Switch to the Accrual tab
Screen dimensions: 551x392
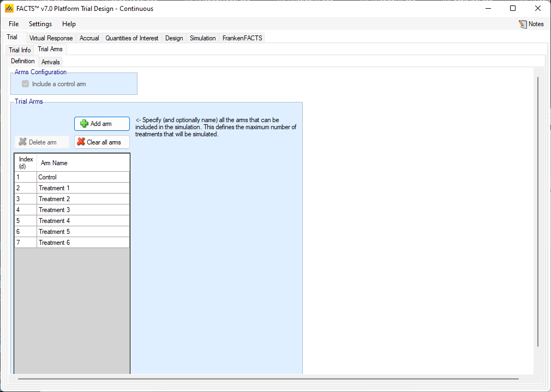[x=89, y=38]
